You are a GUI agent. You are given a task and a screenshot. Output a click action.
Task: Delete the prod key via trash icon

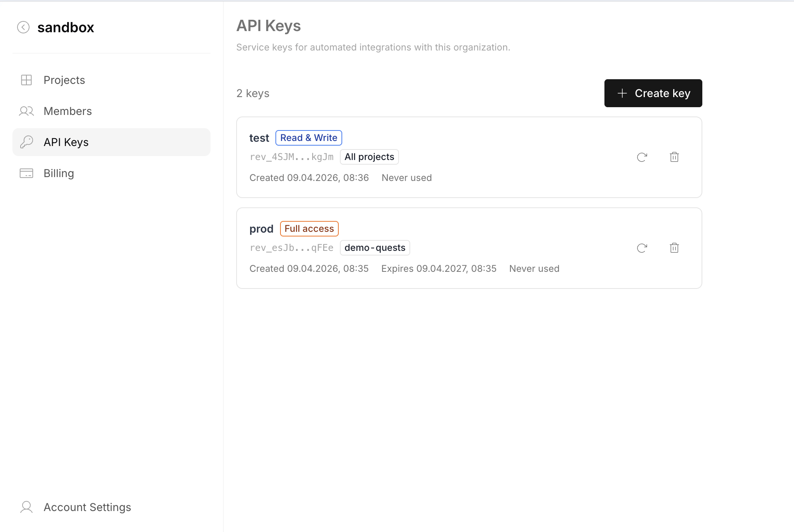(x=674, y=248)
